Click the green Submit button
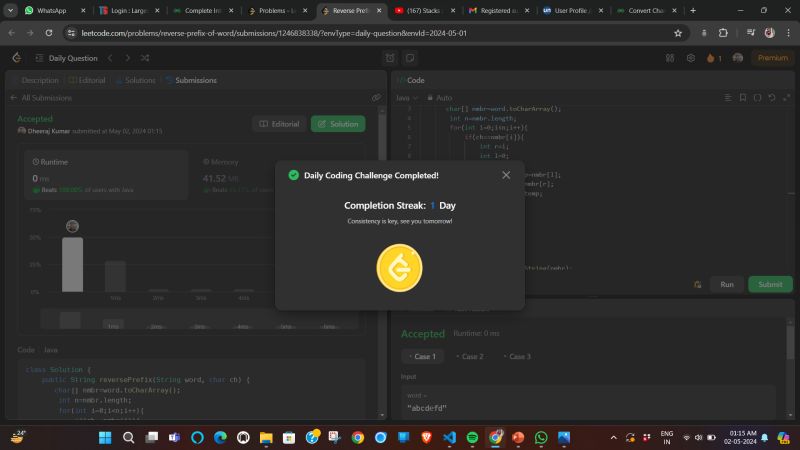Viewport: 800px width, 450px height. pos(770,284)
